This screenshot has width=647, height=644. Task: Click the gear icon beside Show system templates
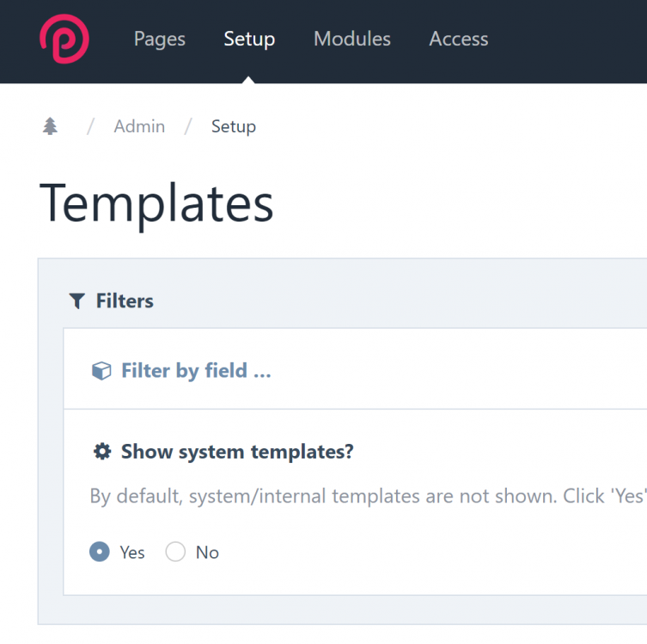pyautogui.click(x=102, y=452)
